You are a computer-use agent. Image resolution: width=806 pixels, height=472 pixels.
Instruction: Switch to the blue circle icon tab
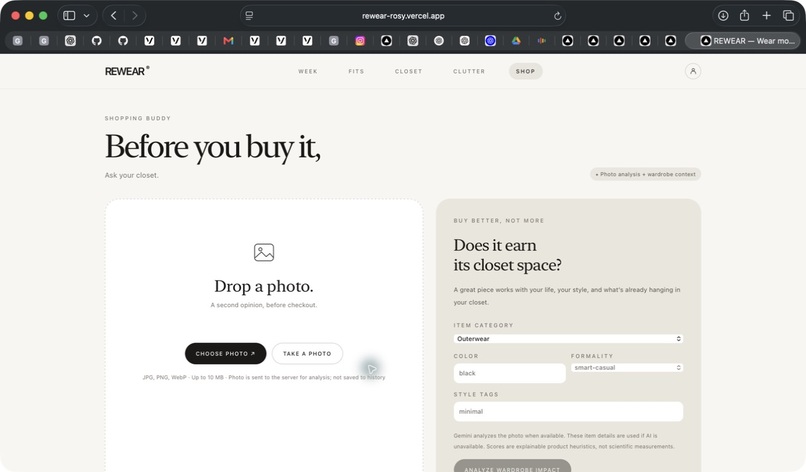pyautogui.click(x=490, y=41)
